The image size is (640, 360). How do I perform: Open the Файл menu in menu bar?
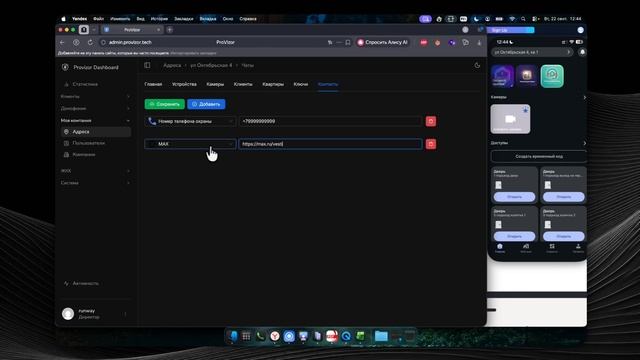tap(98, 19)
